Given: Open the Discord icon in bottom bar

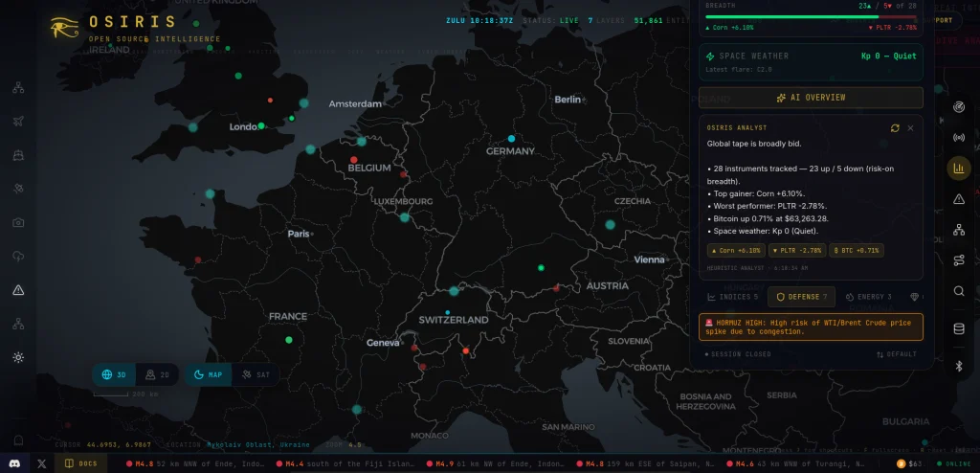Looking at the screenshot, I should point(15,463).
